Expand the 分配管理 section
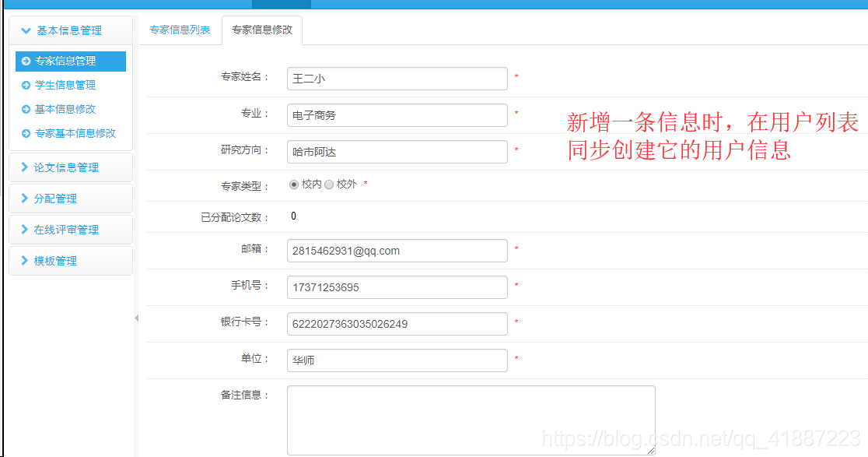This screenshot has height=457, width=868. pyautogui.click(x=71, y=199)
